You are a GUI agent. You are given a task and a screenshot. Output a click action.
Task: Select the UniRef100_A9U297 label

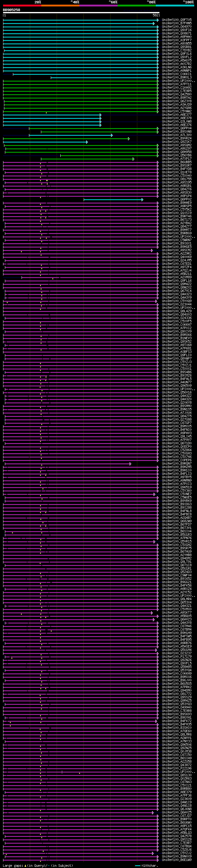(x=177, y=149)
